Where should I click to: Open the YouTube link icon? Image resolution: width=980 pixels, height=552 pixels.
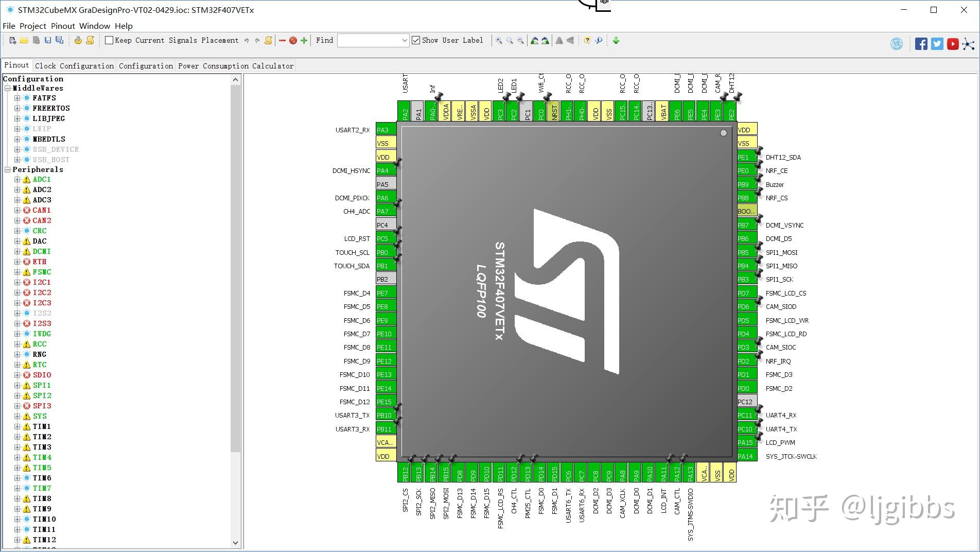(953, 44)
